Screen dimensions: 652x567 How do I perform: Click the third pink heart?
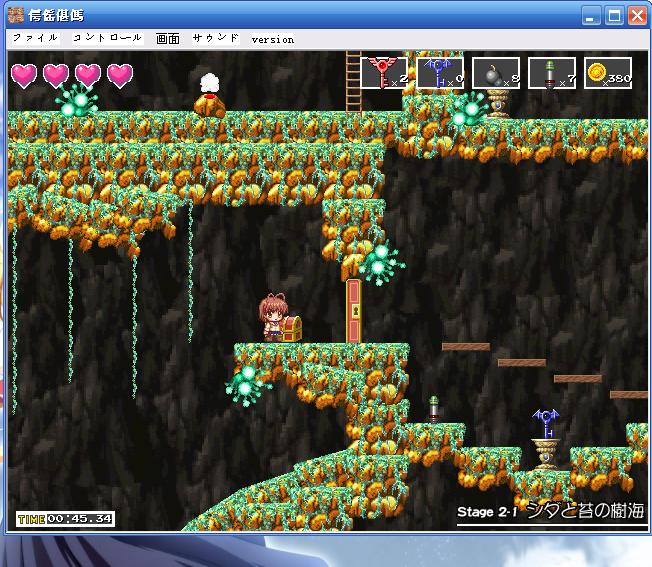[x=88, y=76]
